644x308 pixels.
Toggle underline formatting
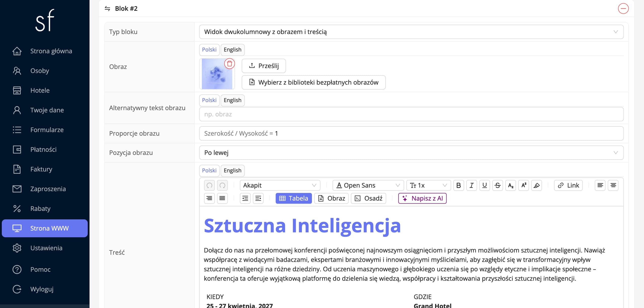point(485,185)
